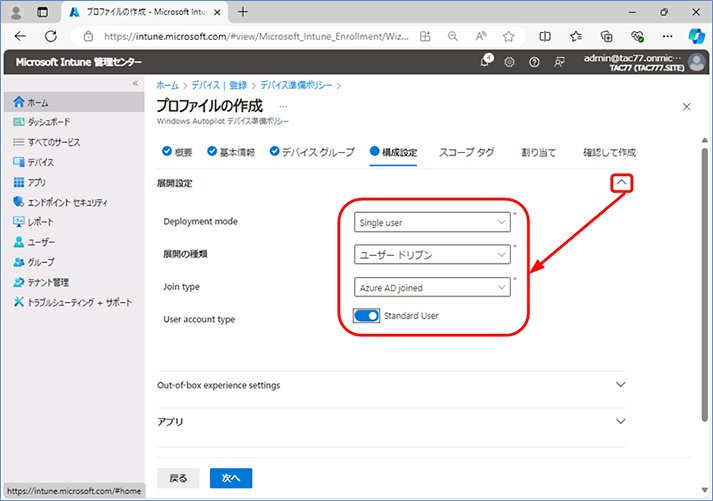Open the notifications bell icon
The width and height of the screenshot is (713, 501).
(486, 62)
